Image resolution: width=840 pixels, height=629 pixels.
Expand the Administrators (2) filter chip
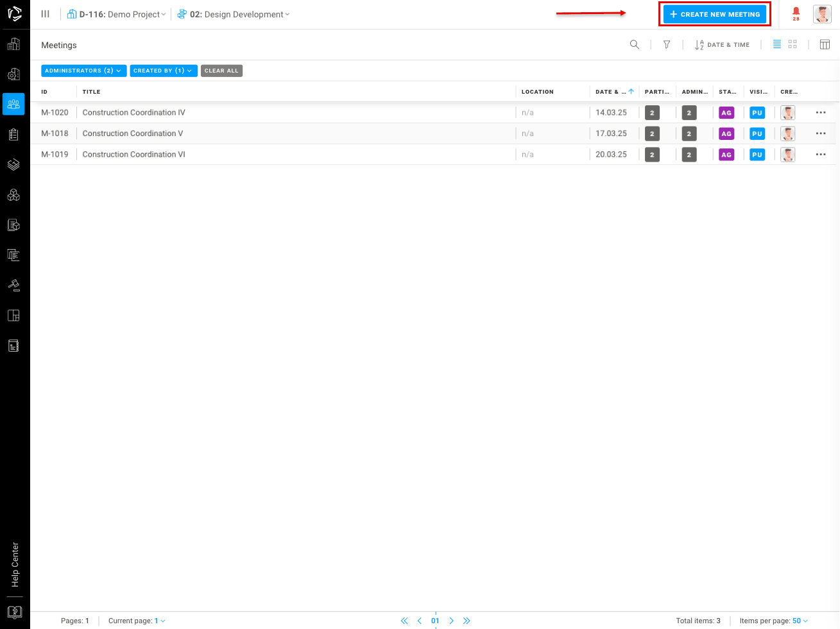pyautogui.click(x=83, y=71)
